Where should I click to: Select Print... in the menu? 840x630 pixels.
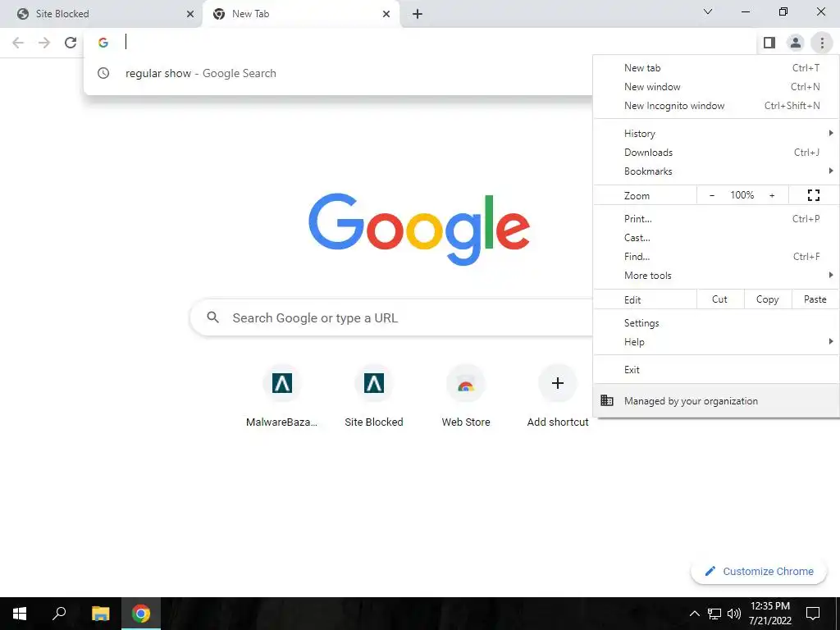tap(716, 218)
